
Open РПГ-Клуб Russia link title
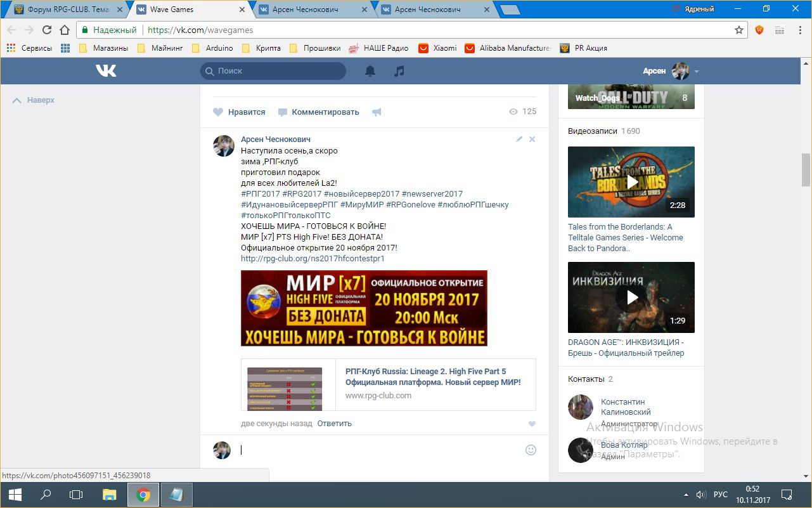pos(433,377)
